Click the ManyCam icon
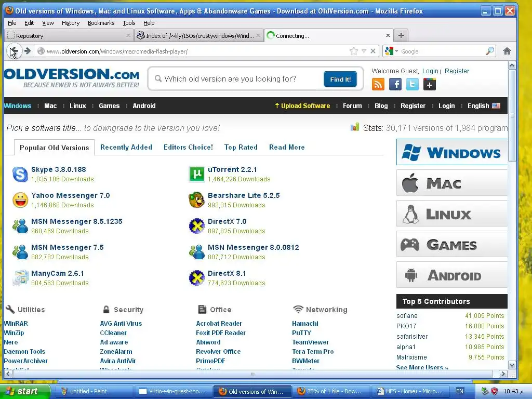Screen dimensions: 532x399 [20, 278]
